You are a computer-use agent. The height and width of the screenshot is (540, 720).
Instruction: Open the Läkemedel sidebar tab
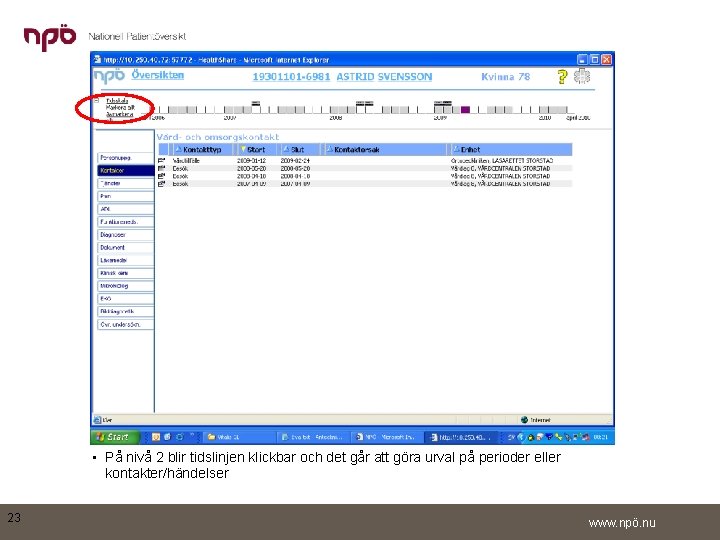(x=125, y=260)
